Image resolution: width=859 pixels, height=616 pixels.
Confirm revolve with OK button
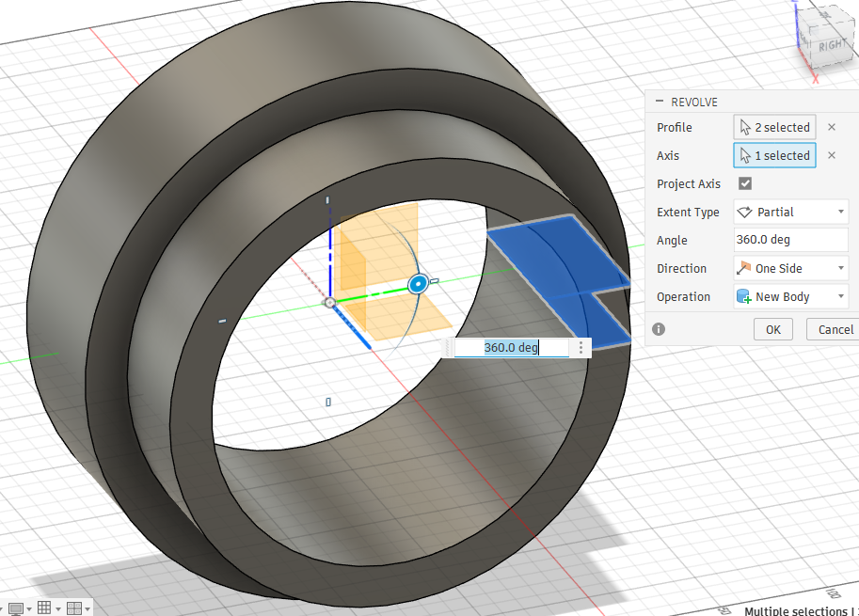[773, 329]
